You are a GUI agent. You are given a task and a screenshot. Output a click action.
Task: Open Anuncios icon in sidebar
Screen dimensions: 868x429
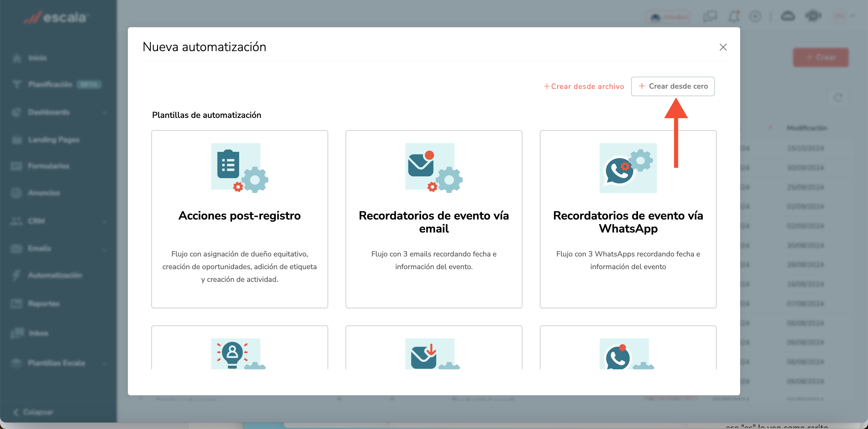click(x=17, y=193)
